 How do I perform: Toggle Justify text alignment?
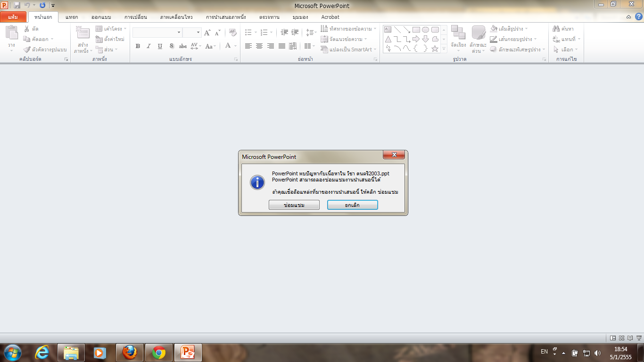[x=282, y=46]
